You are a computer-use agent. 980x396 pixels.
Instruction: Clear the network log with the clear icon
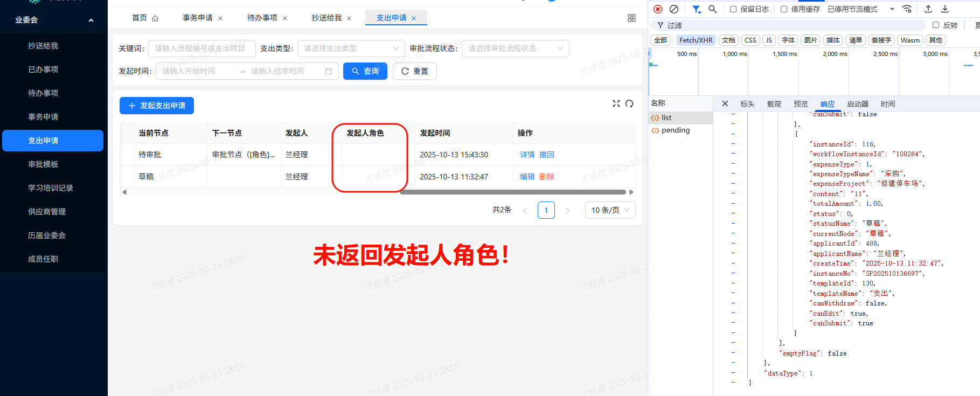tap(674, 9)
